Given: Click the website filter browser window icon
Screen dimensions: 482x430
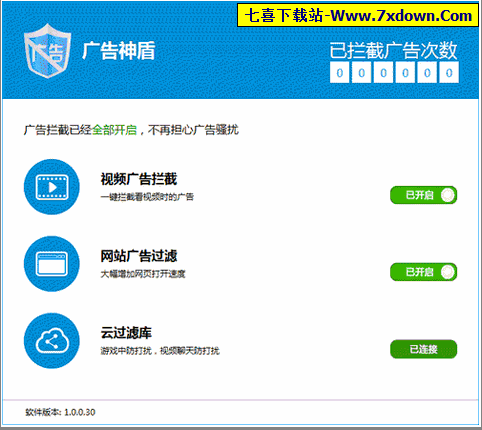Looking at the screenshot, I should pos(52,264).
